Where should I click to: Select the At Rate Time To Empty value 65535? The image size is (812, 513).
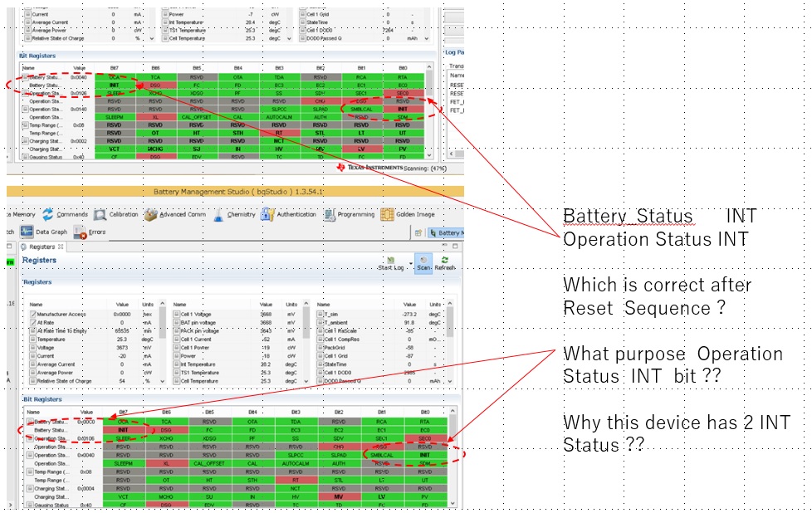[122, 330]
